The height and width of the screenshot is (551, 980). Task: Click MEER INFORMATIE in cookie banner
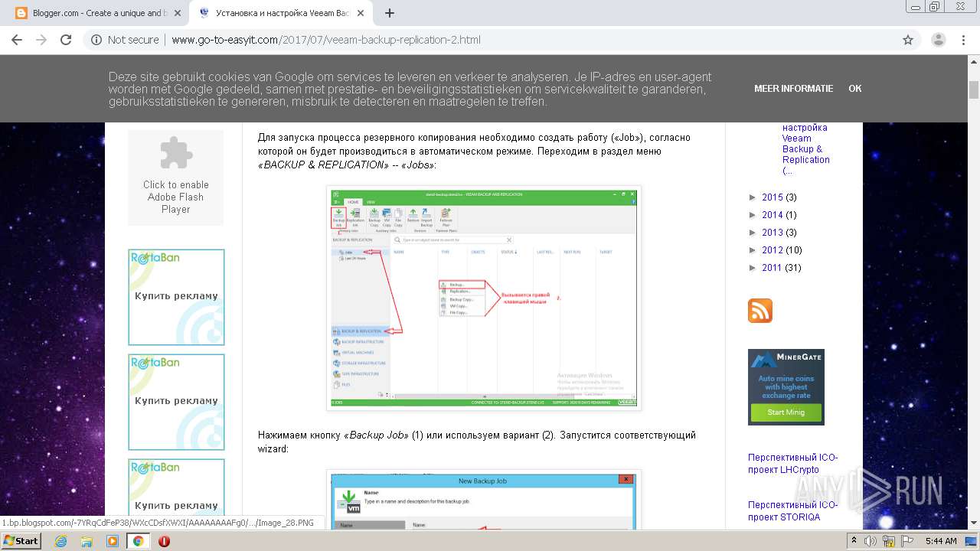tap(793, 89)
